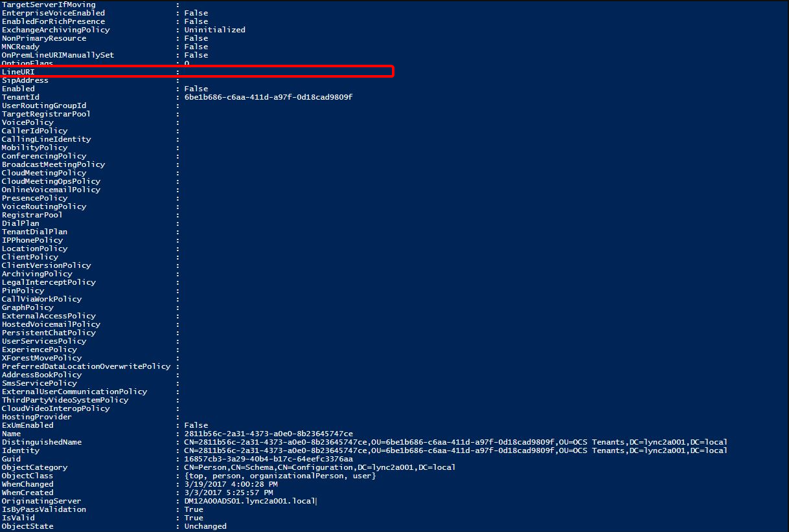
Task: Click the CallingLineIdentity property name
Action: pos(46,139)
